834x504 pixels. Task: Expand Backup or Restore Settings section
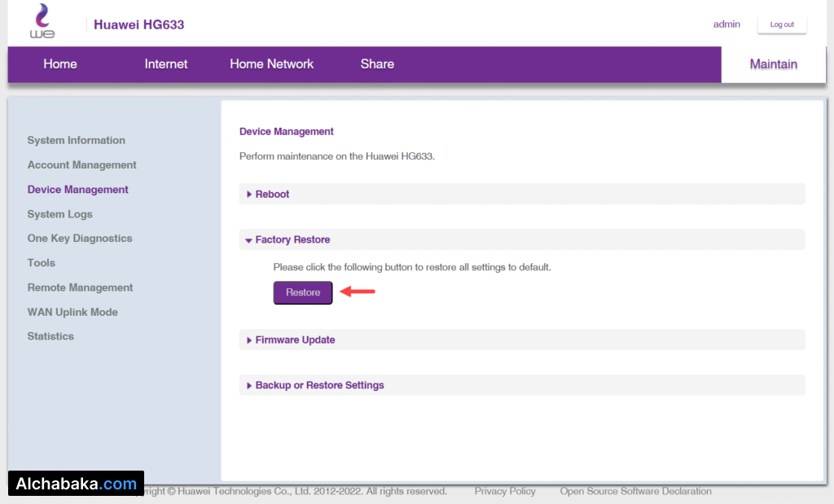(x=319, y=386)
